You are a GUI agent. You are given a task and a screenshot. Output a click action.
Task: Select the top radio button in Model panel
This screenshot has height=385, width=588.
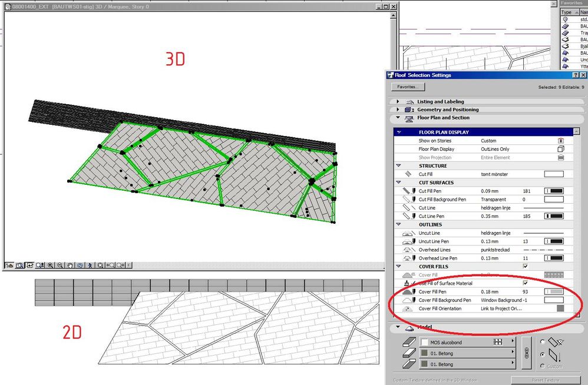point(542,341)
